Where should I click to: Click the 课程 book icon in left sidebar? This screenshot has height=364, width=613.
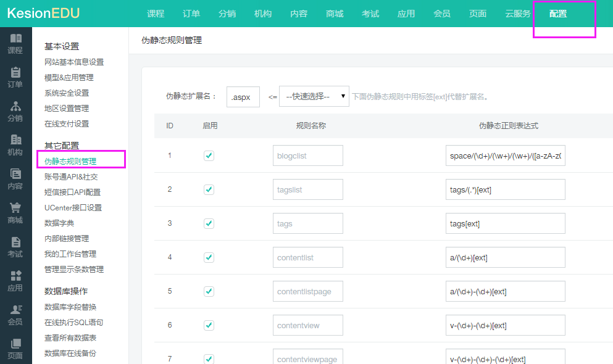(15, 39)
